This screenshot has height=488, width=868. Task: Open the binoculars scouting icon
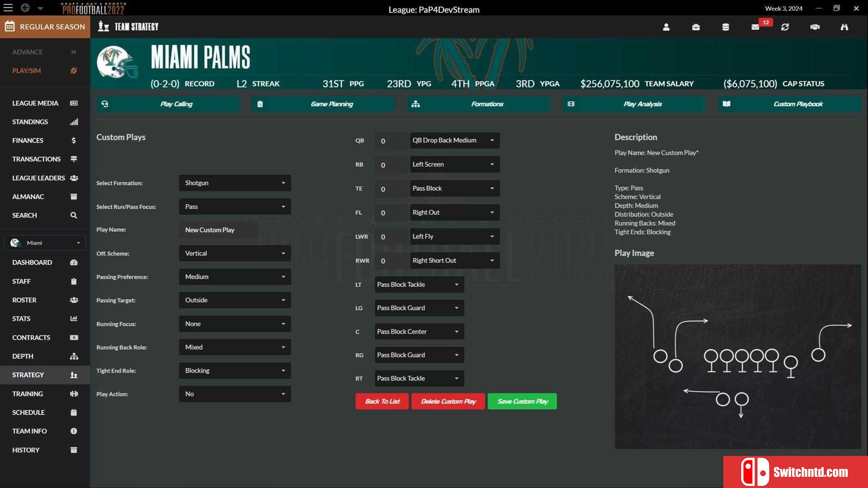[x=844, y=27]
